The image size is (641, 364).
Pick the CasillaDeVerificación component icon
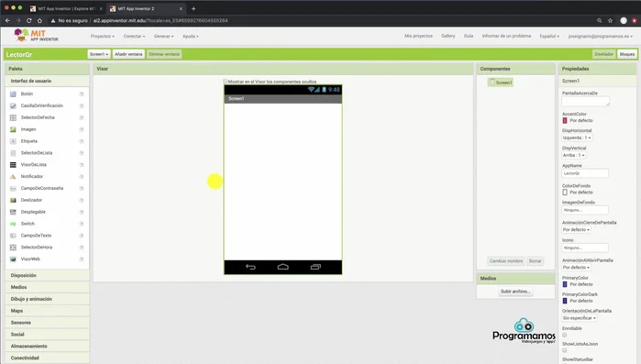point(13,105)
